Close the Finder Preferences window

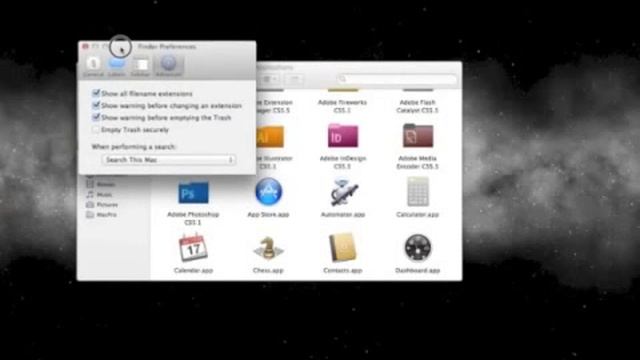pos(85,47)
